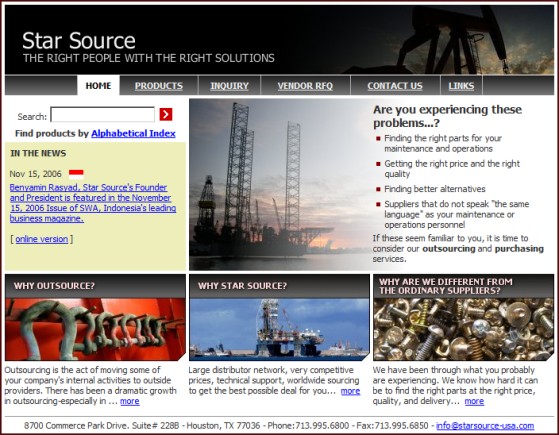The width and height of the screenshot is (559, 435).
Task: Go to the INQUIRY tab
Action: [229, 86]
